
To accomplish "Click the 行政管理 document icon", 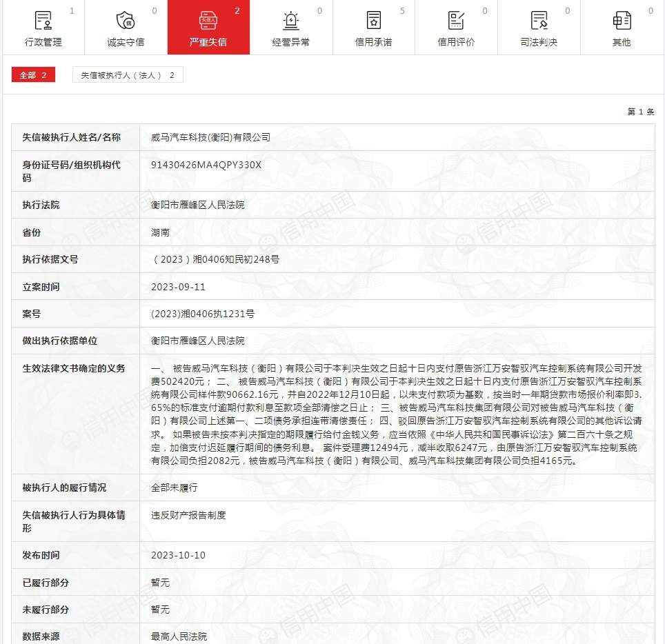I will pos(43,21).
